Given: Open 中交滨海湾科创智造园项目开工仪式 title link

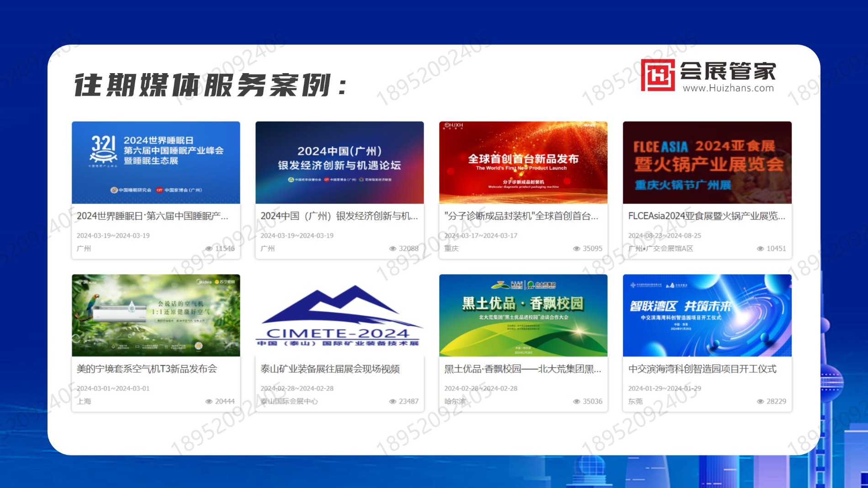Looking at the screenshot, I should (x=702, y=369).
